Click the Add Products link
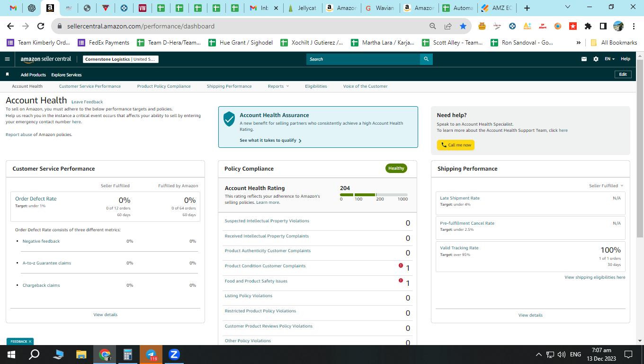The width and height of the screenshot is (644, 364). 33,75
